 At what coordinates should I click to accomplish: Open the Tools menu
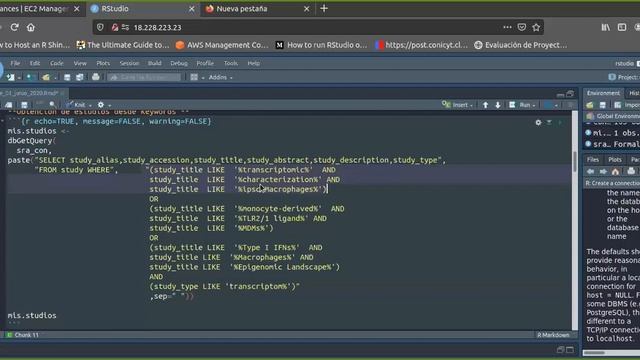pyautogui.click(x=231, y=63)
